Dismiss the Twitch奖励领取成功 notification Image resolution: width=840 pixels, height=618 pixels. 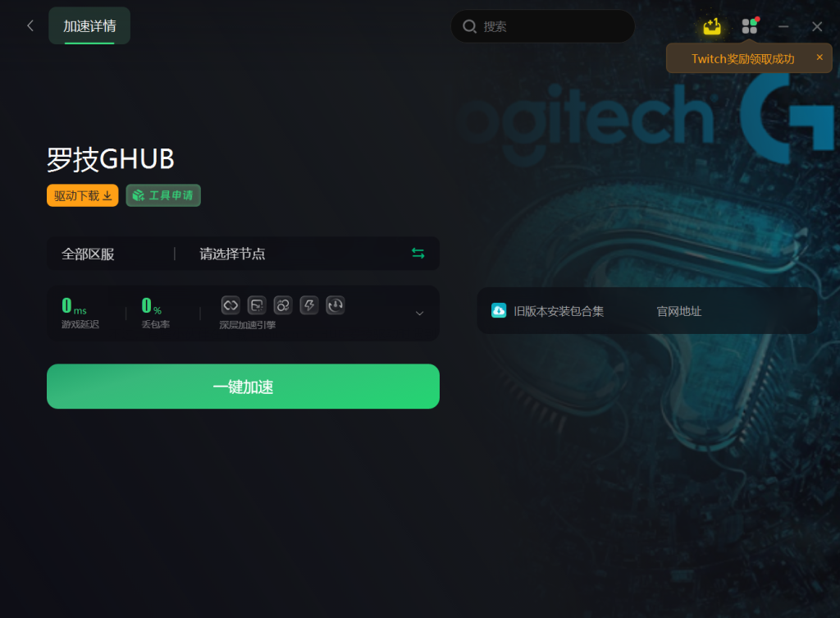(819, 57)
